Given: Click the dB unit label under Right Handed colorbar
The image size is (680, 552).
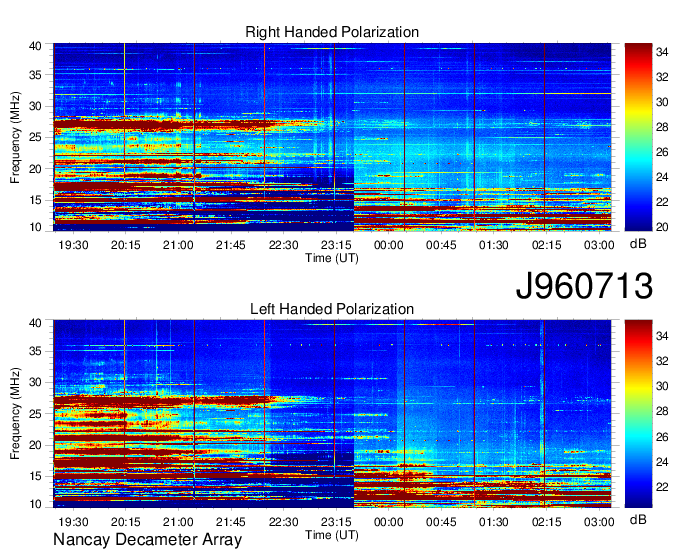Looking at the screenshot, I should click(x=638, y=244).
